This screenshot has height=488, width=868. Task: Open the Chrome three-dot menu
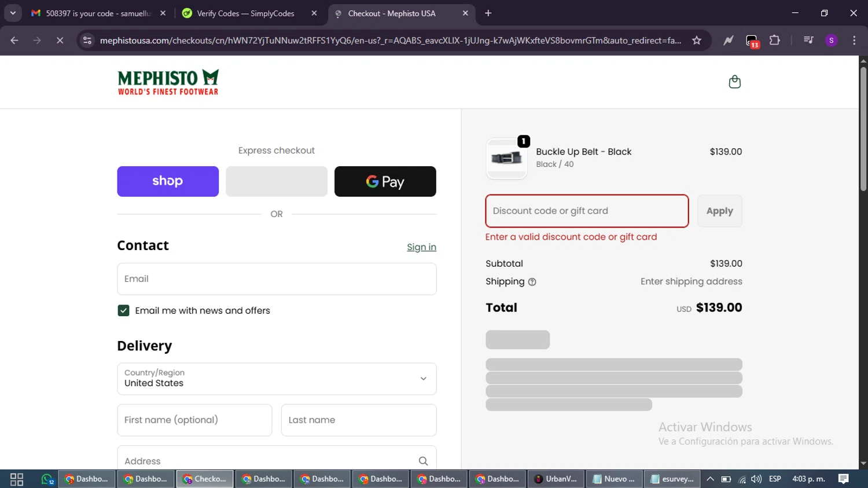tap(854, 41)
